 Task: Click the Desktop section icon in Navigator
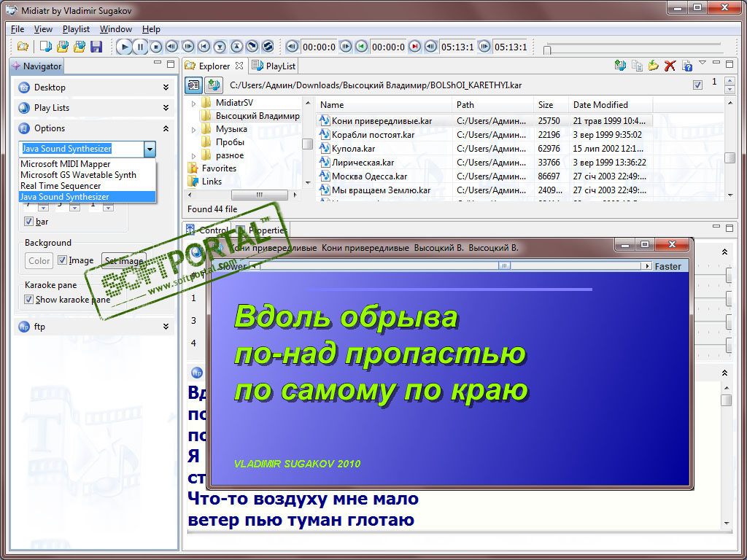point(23,87)
